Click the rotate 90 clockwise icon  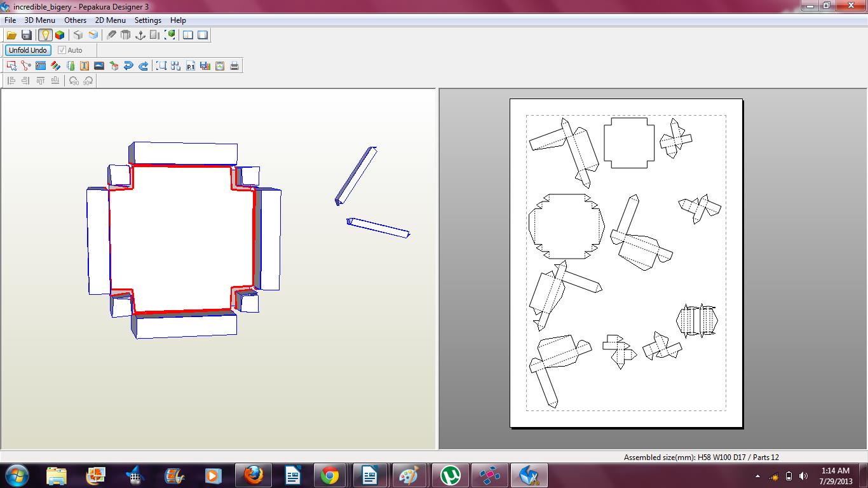point(88,81)
